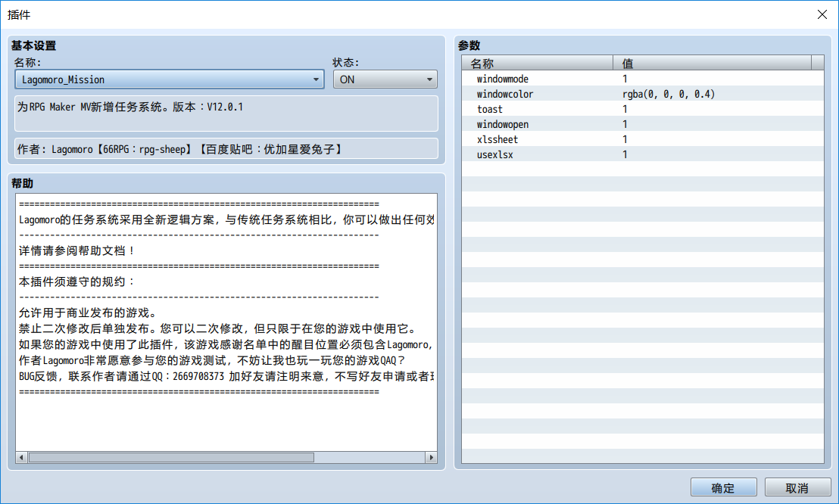Image resolution: width=839 pixels, height=504 pixels.
Task: Close the 插件 dialog window
Action: (x=822, y=14)
